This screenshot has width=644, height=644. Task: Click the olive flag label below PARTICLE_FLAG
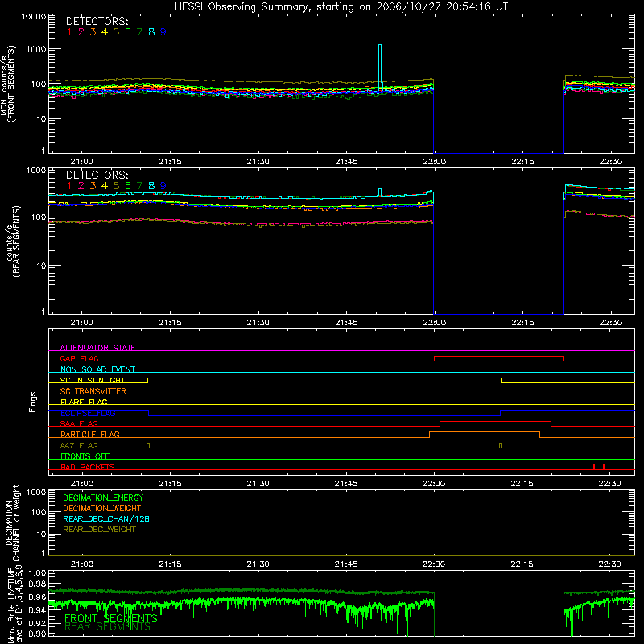pos(79,445)
